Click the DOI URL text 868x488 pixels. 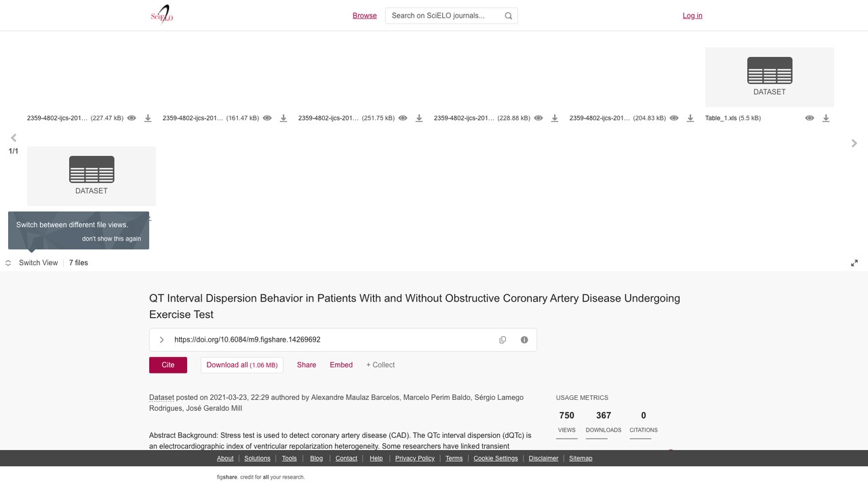(248, 340)
